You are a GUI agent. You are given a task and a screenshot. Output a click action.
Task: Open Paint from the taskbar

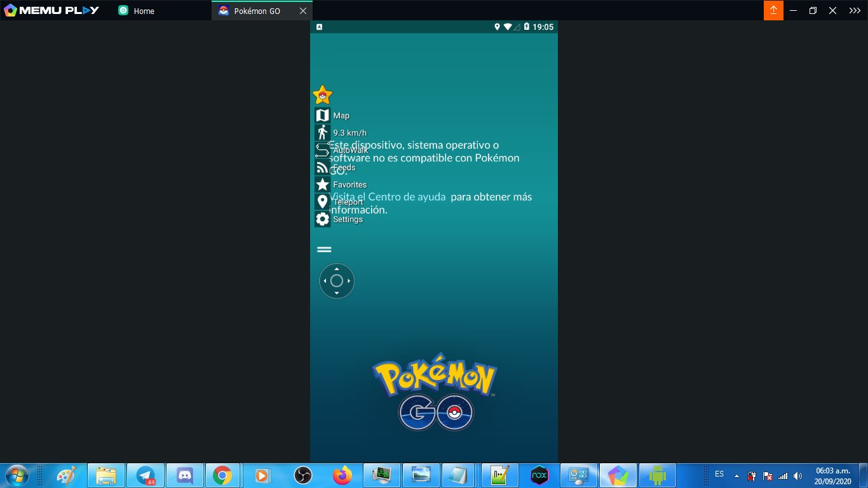[67, 475]
